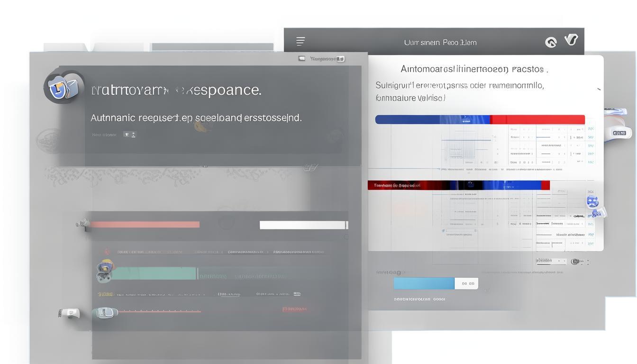Click the goggles icon beside red line
Screen dimensions: 637x364
[x=104, y=312]
